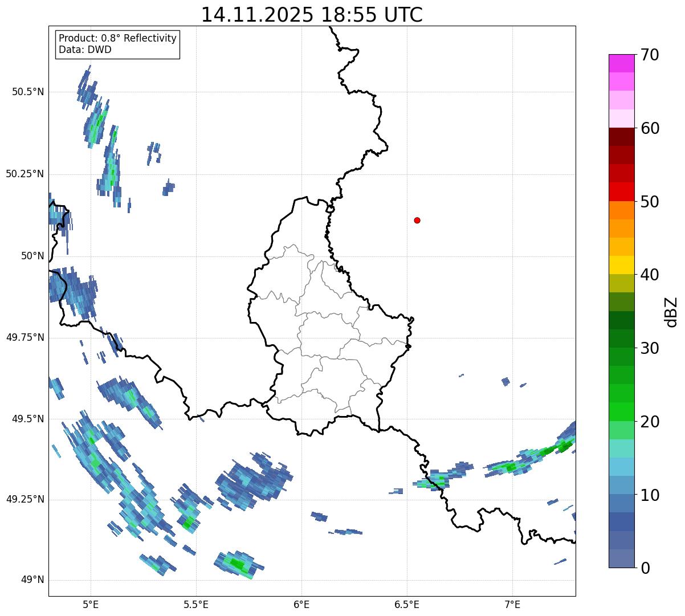Screen dimensions: 685x616
Task: Click the title "14.11.2025 18:55 UTC"
Action: (x=312, y=15)
